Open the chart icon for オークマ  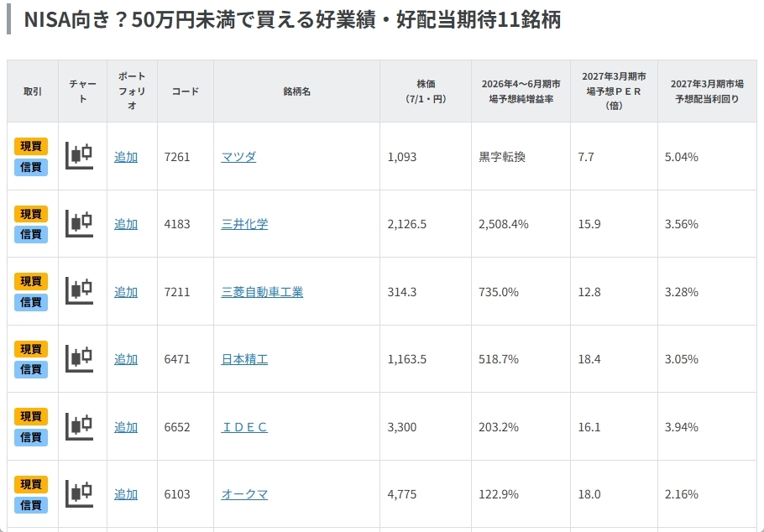80,494
